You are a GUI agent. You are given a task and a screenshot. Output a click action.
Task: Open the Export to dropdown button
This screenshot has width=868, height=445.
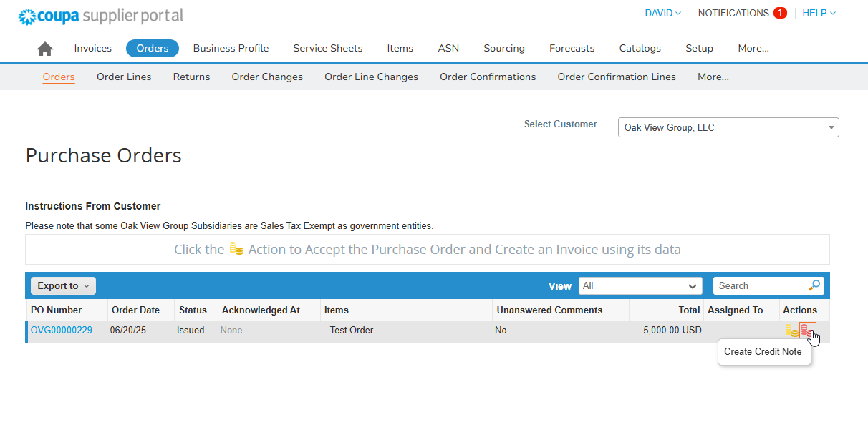[x=63, y=285]
